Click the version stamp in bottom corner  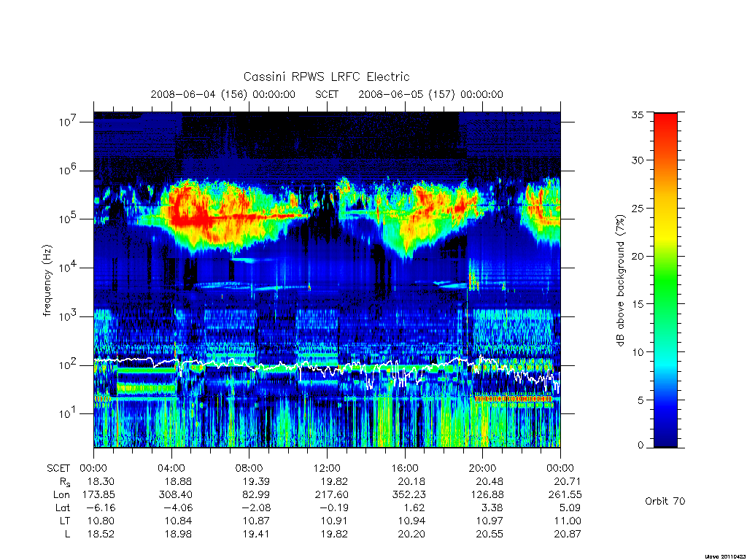[x=725, y=556]
